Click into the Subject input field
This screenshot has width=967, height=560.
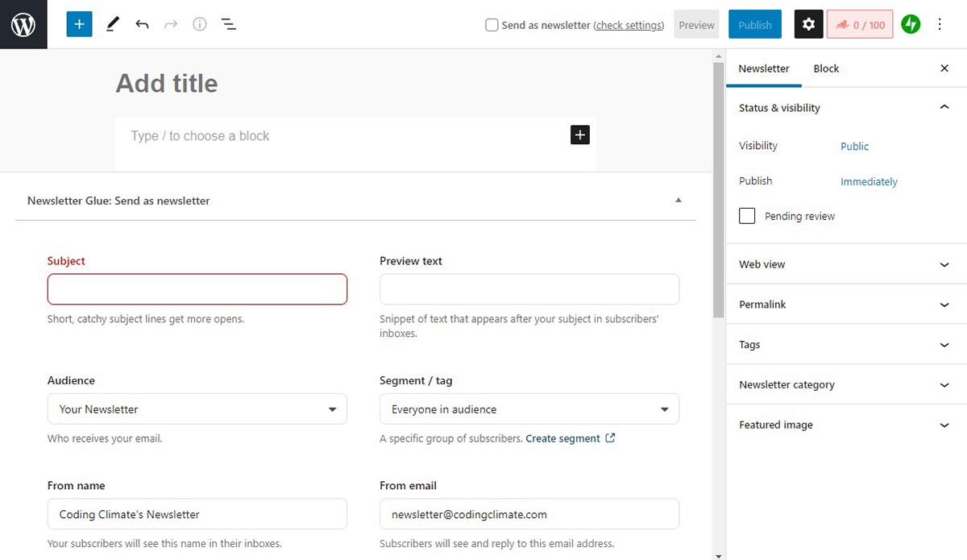click(x=197, y=289)
